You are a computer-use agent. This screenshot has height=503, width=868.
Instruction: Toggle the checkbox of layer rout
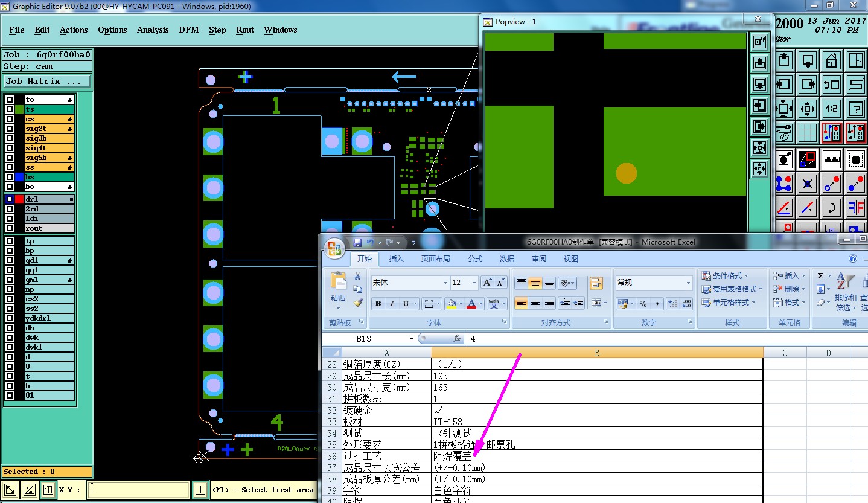tap(10, 228)
